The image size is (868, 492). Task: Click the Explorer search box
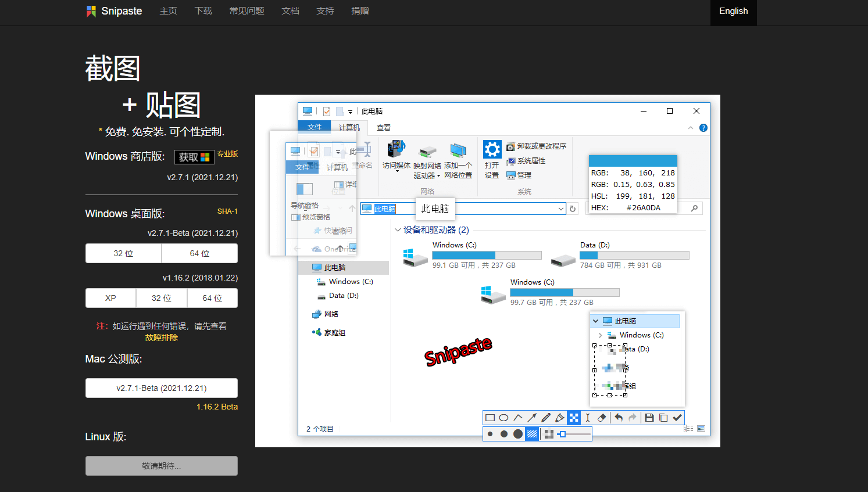[644, 209]
